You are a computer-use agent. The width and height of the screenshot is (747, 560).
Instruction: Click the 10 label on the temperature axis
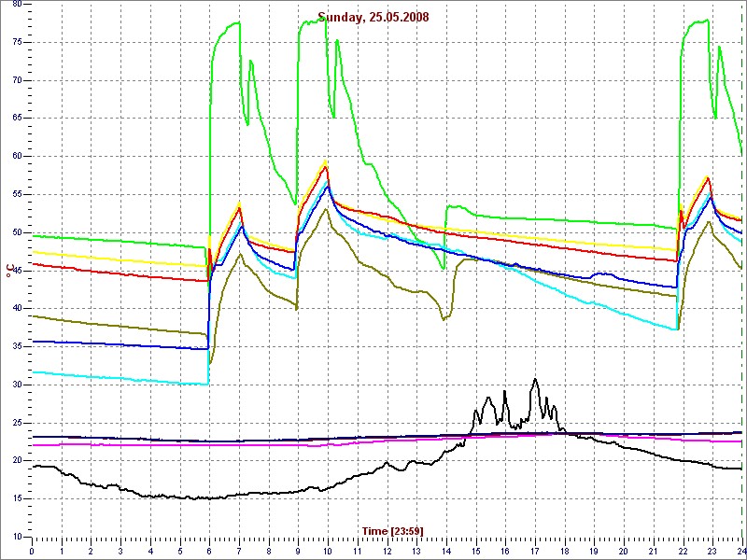[18, 537]
